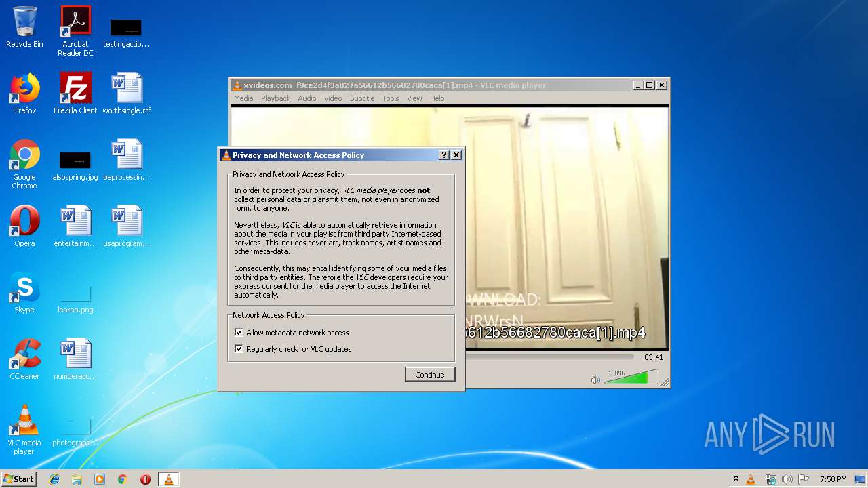
Task: Open VLC media player desktop shortcut
Action: coord(24,430)
